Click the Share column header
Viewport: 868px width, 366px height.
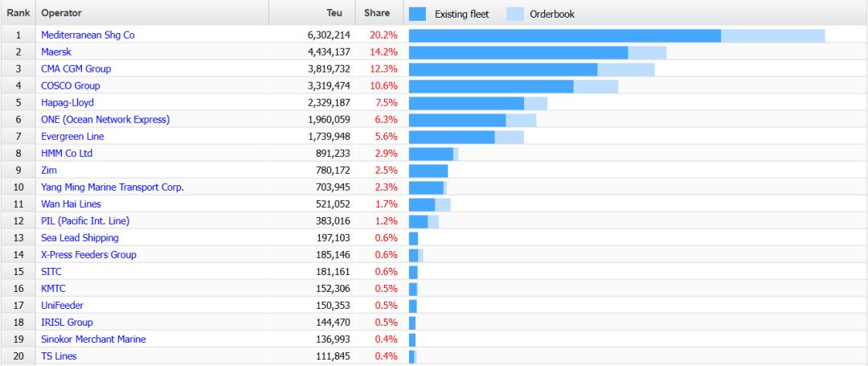[x=377, y=13]
